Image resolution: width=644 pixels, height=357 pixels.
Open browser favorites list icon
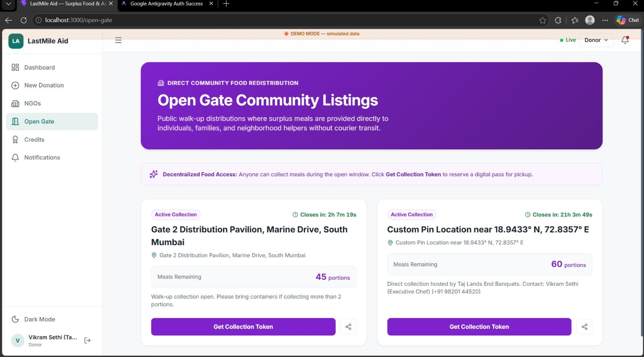tap(575, 20)
